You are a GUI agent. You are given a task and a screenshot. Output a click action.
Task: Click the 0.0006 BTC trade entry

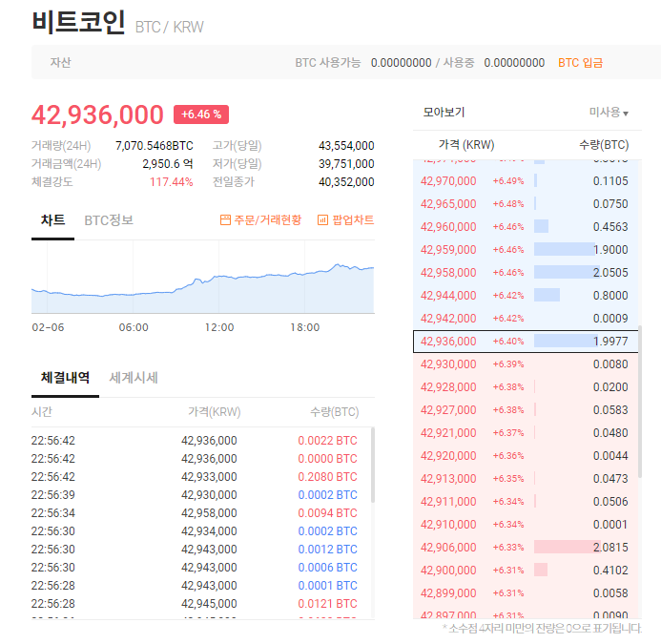click(327, 568)
